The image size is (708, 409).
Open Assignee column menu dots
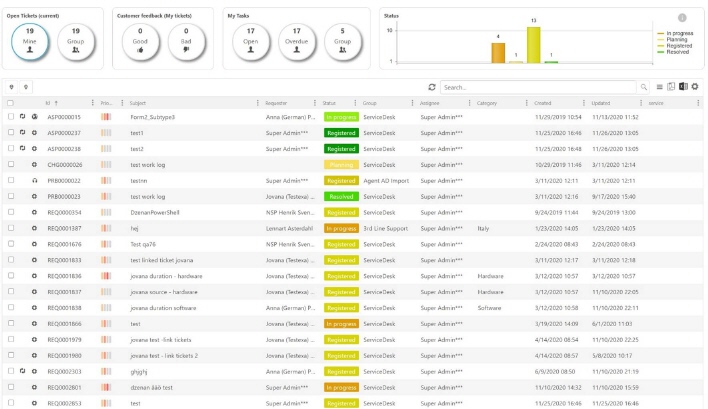coord(470,103)
